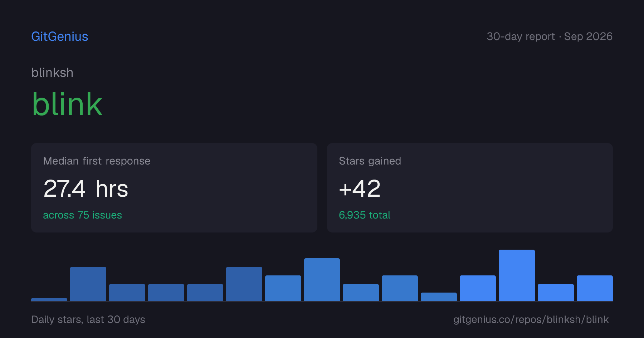Click the second bar of the stars chart

pyautogui.click(x=88, y=284)
